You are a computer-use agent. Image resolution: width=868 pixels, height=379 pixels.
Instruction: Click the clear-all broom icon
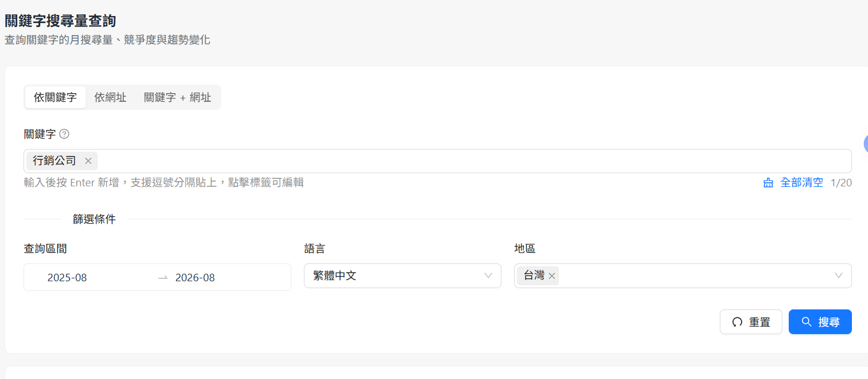coord(768,183)
